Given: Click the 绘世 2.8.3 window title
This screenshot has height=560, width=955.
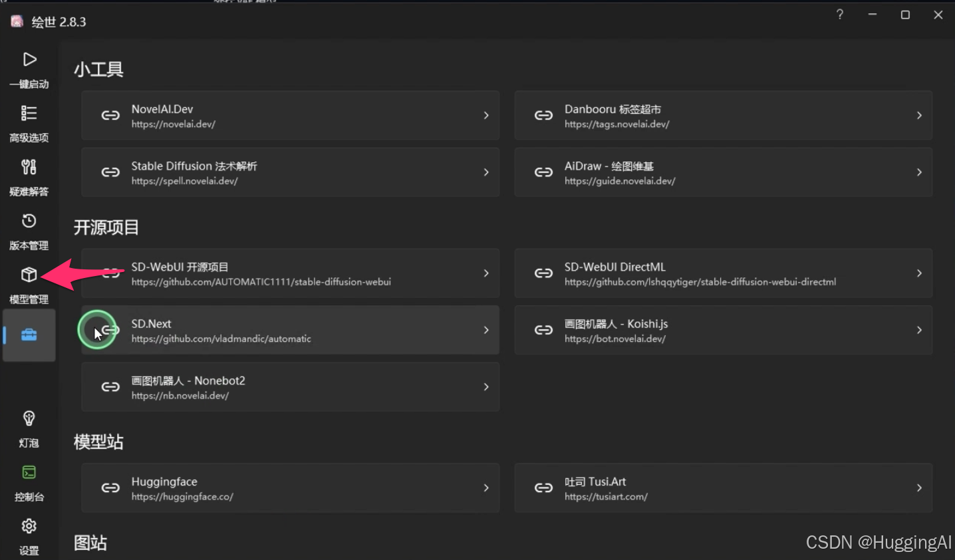Looking at the screenshot, I should click(59, 22).
